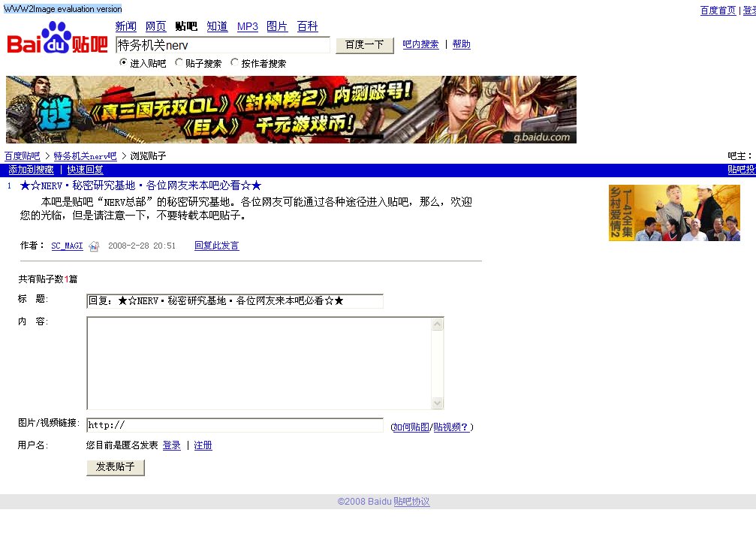The width and height of the screenshot is (756, 543).
Task: Select the 按作者搜索 radio option
Action: (235, 63)
